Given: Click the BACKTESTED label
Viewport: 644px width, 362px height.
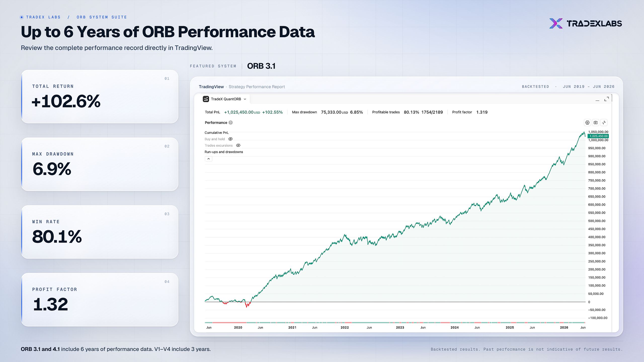Looking at the screenshot, I should pyautogui.click(x=535, y=86).
